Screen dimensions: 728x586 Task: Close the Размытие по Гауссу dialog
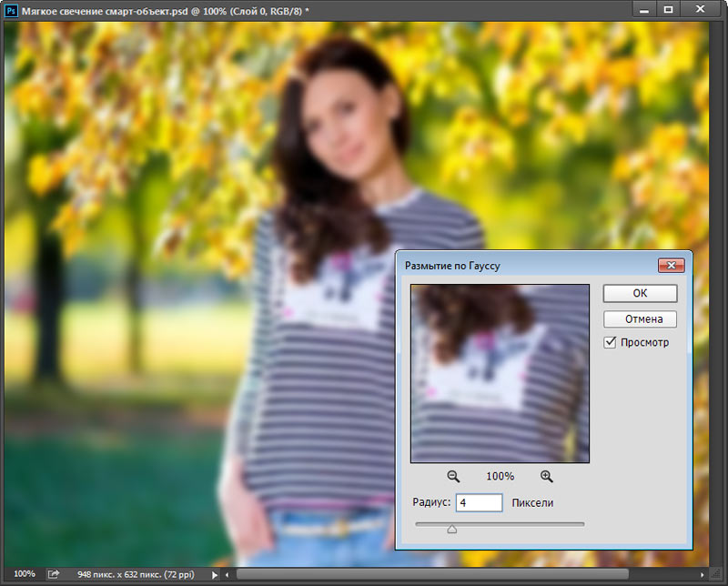pyautogui.click(x=670, y=265)
